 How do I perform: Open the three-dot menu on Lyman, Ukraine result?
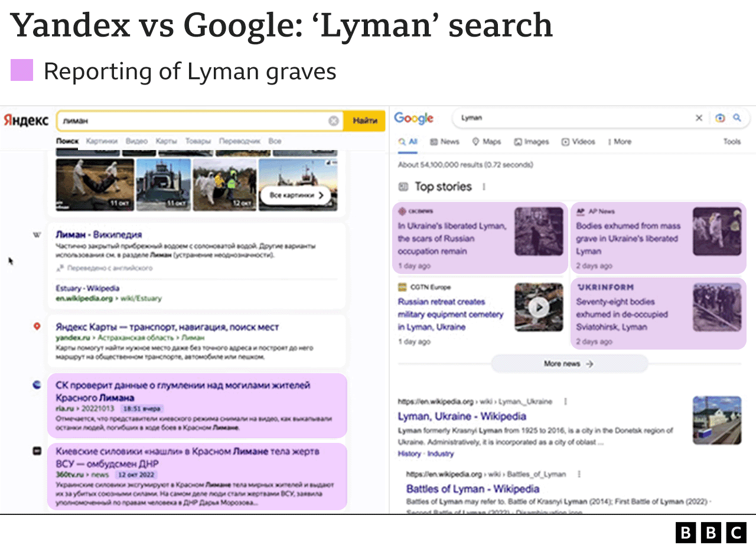tap(565, 401)
